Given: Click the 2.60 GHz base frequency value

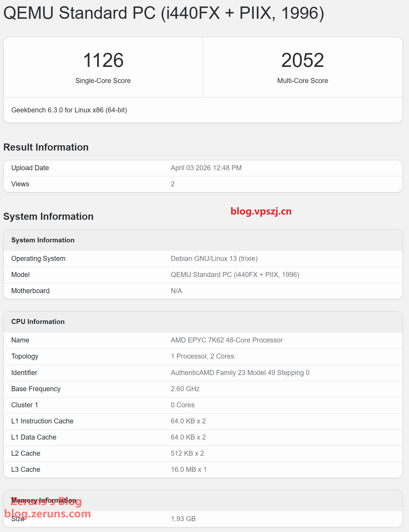Looking at the screenshot, I should click(185, 389).
